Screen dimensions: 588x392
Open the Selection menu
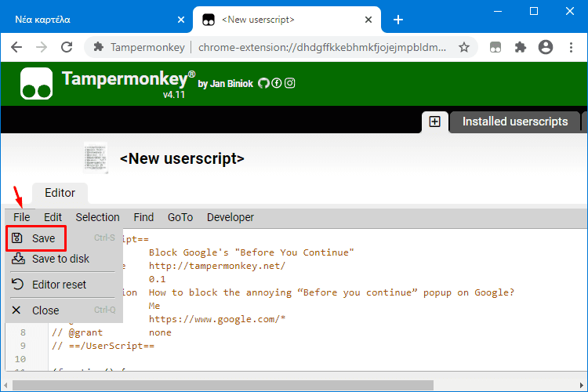point(97,218)
